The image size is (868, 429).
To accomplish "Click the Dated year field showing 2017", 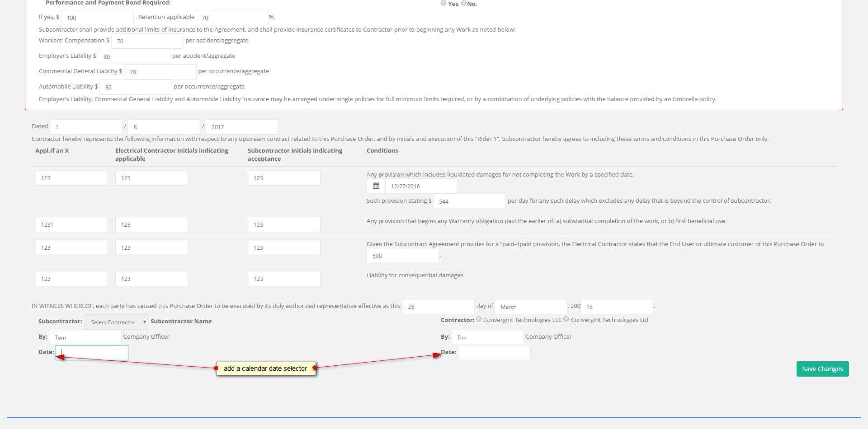I will (242, 127).
